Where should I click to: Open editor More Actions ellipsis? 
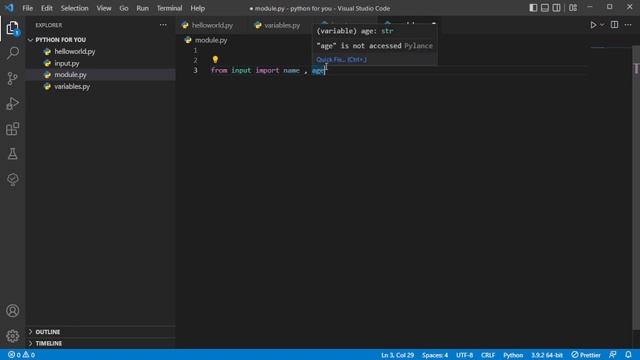click(x=628, y=25)
